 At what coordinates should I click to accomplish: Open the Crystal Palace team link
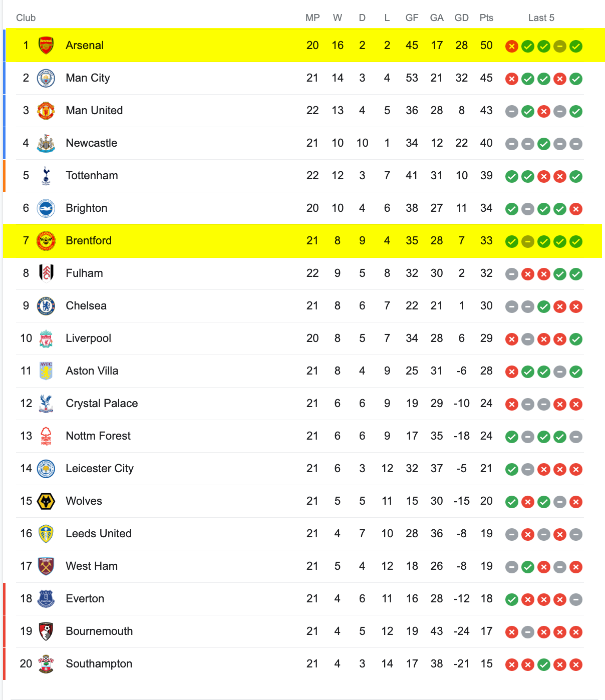[x=102, y=404]
